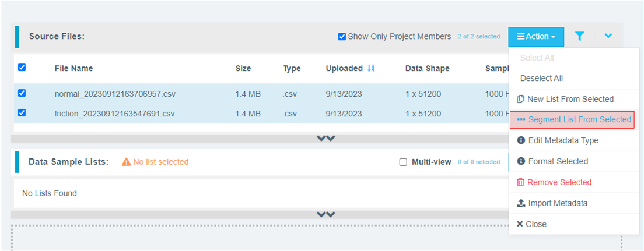Click the info icon beside Edit Metadata Type
This screenshot has width=644, height=251.
[521, 140]
